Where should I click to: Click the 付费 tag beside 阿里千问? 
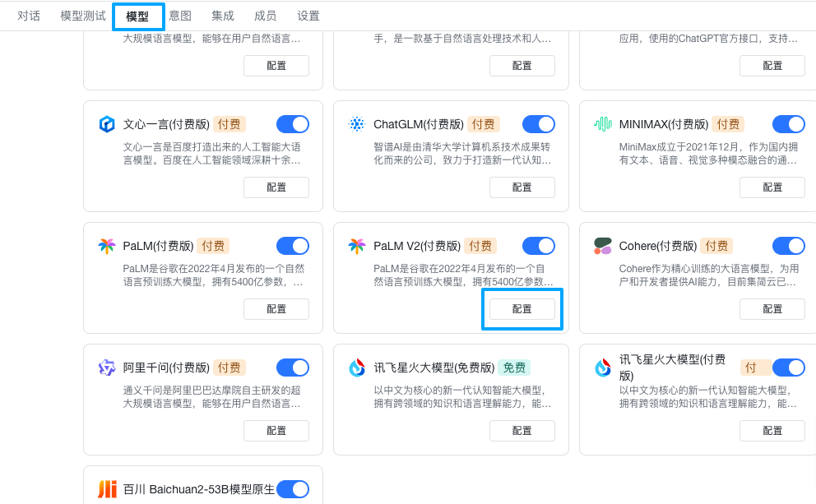[x=229, y=368]
